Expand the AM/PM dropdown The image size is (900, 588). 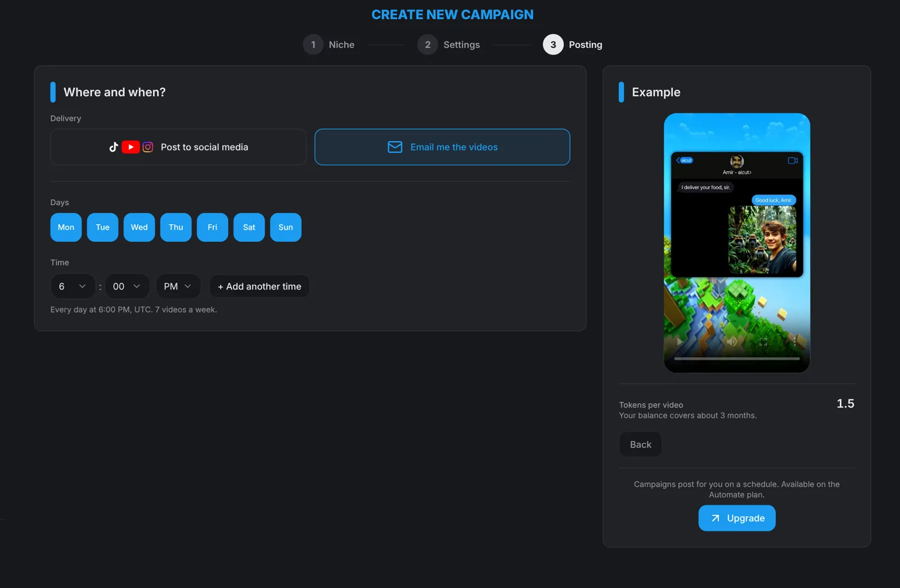[x=178, y=286]
